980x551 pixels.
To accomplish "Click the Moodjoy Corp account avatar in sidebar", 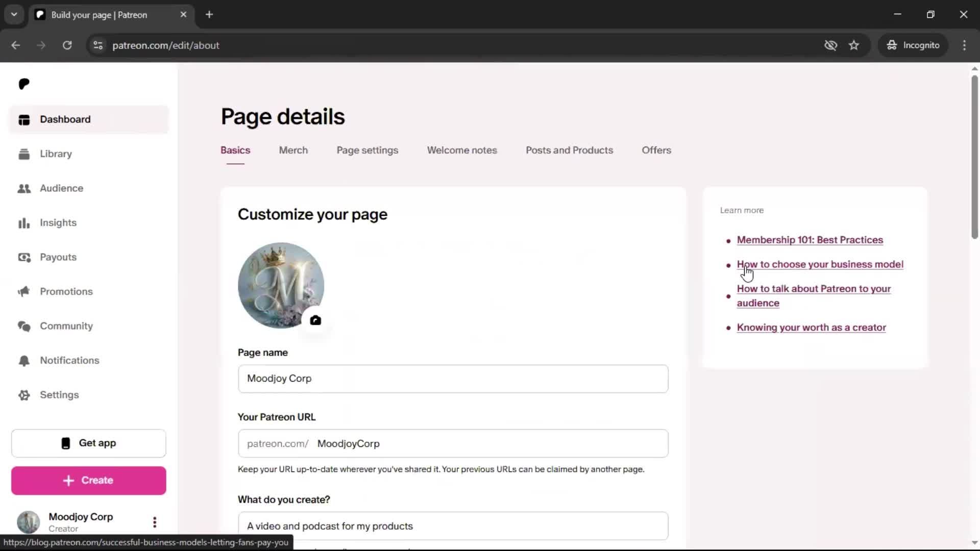I will coord(29,522).
